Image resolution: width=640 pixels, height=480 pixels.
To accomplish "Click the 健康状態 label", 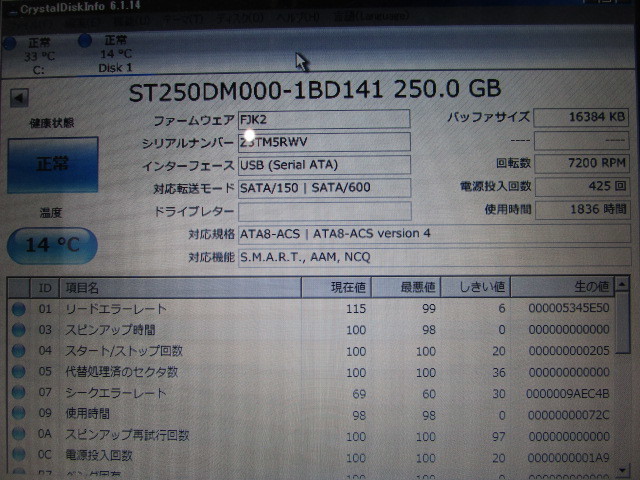I will (52, 123).
